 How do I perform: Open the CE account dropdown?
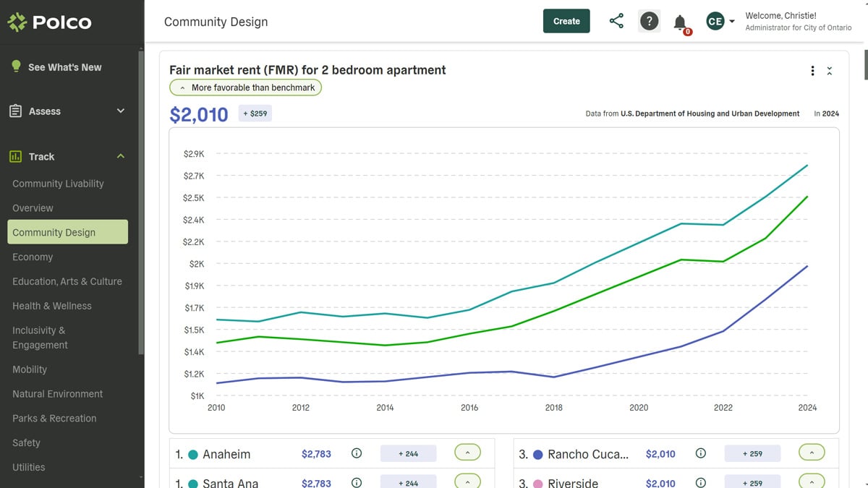click(x=720, y=21)
